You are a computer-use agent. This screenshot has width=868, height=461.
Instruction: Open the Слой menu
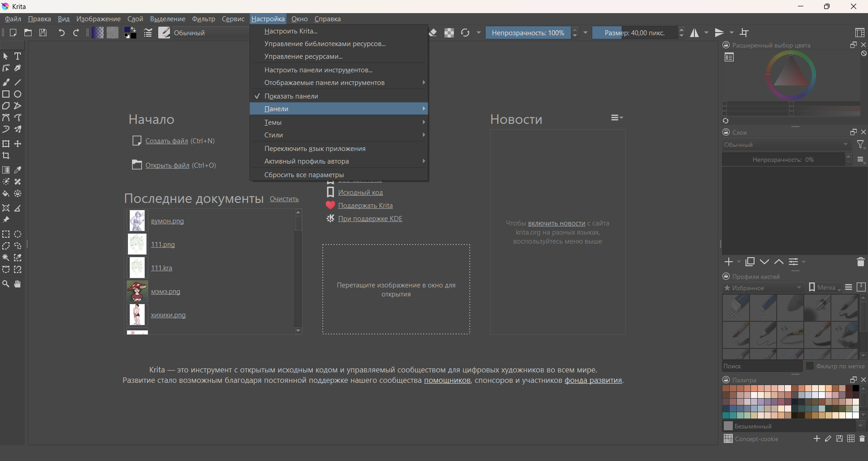135,19
